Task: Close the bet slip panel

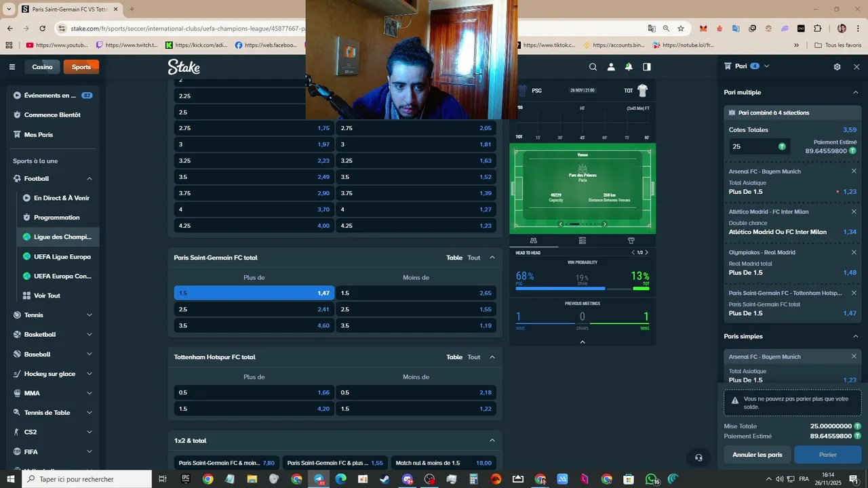Action: pos(856,66)
